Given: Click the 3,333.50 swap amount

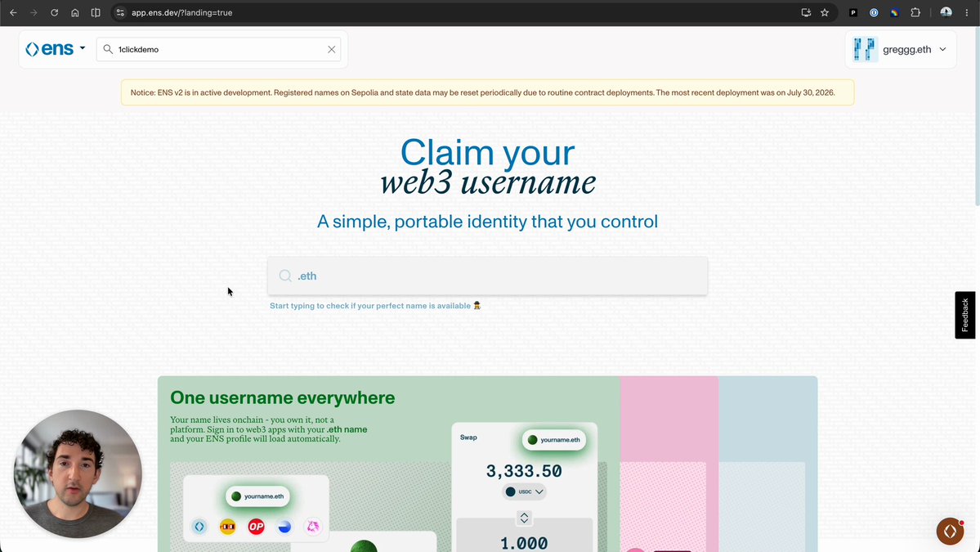Looking at the screenshot, I should tap(524, 471).
